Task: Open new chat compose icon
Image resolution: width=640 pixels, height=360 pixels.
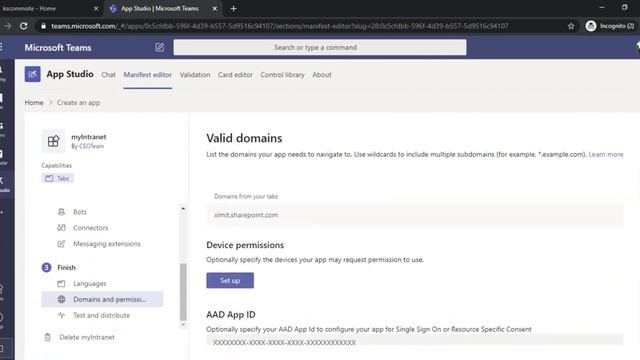Action: (160, 47)
